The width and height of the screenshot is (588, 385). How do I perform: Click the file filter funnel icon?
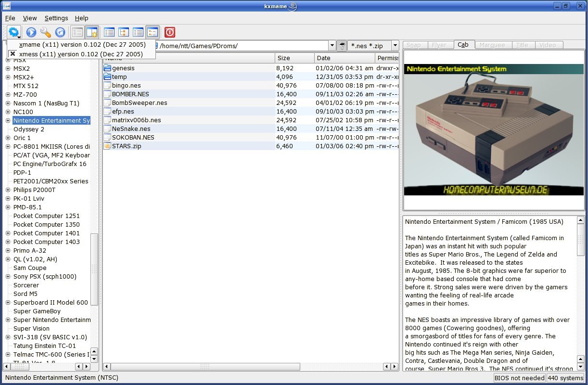tap(342, 46)
